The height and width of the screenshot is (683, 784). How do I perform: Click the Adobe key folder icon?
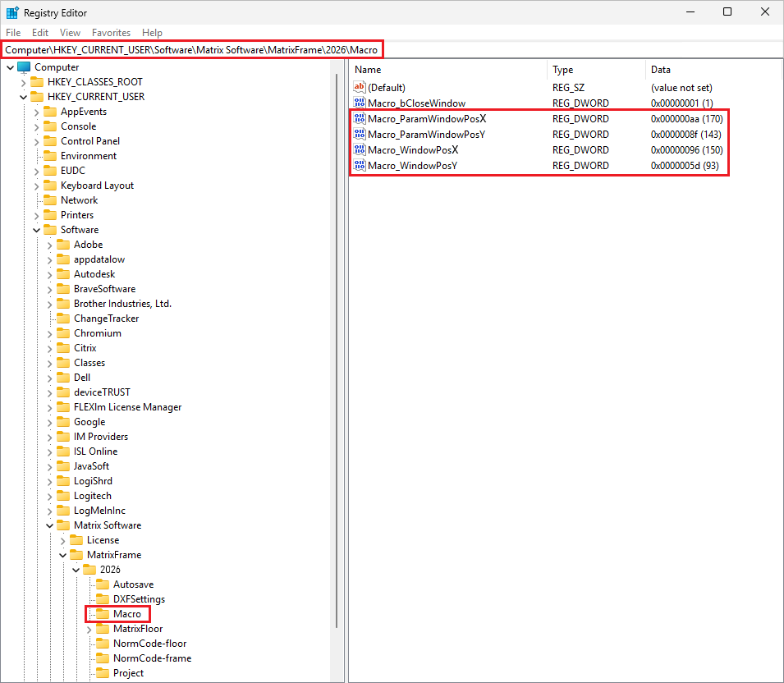point(63,245)
